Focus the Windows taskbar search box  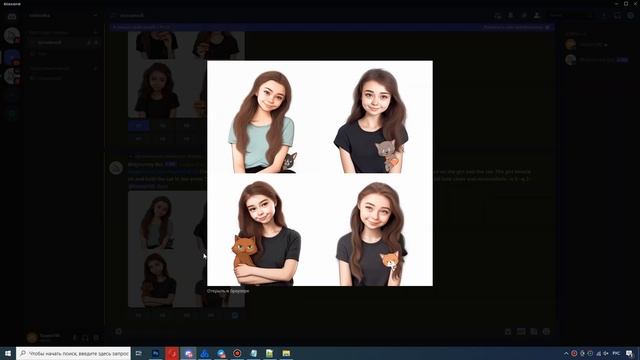tap(73, 353)
